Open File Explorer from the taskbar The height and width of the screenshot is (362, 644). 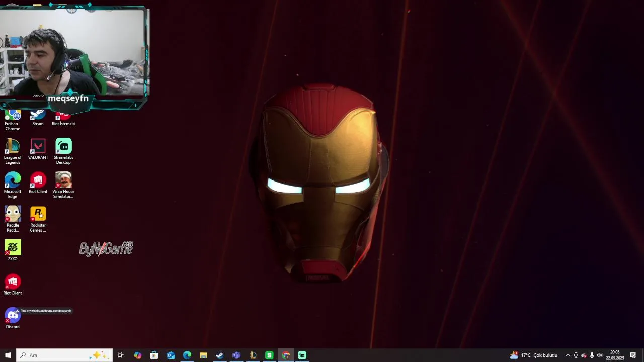(x=203, y=355)
